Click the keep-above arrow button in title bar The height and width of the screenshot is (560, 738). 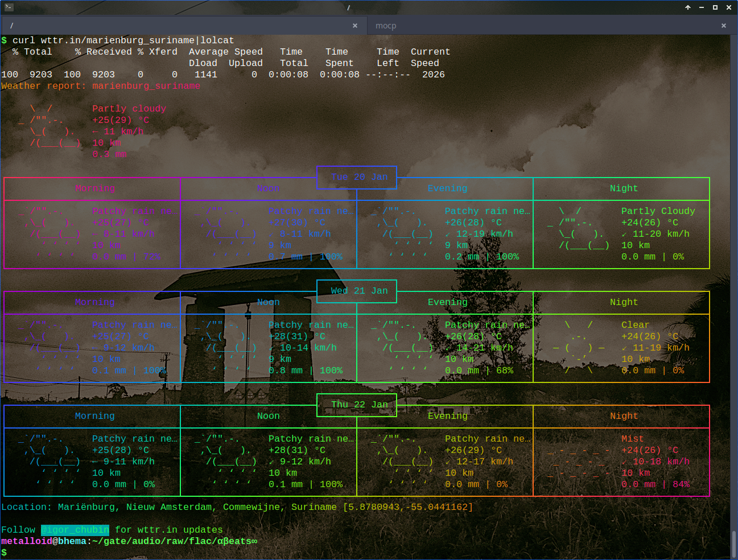click(687, 7)
